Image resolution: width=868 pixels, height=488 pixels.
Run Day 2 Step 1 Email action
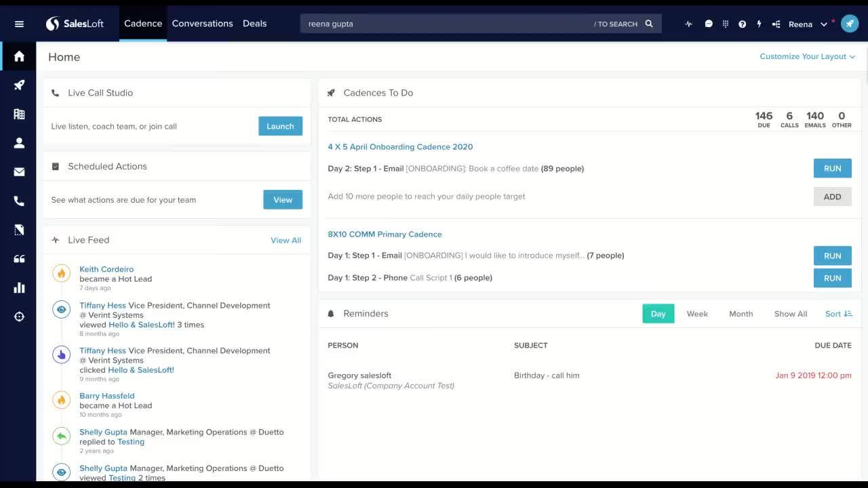pos(833,168)
